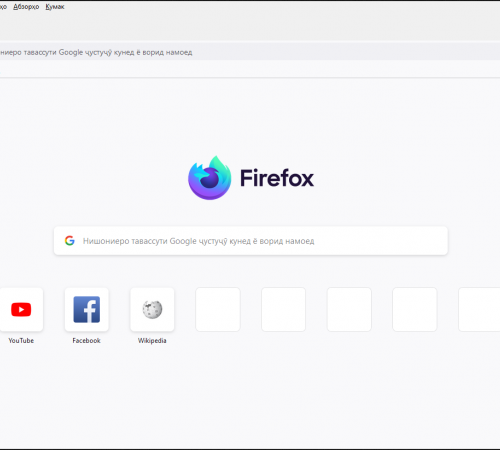
Task: Click the Firefox wordmark text
Action: pyautogui.click(x=277, y=178)
